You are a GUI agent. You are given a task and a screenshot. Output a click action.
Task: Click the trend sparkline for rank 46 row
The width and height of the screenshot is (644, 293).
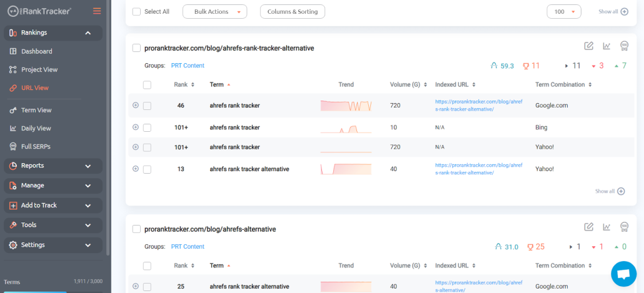click(346, 106)
